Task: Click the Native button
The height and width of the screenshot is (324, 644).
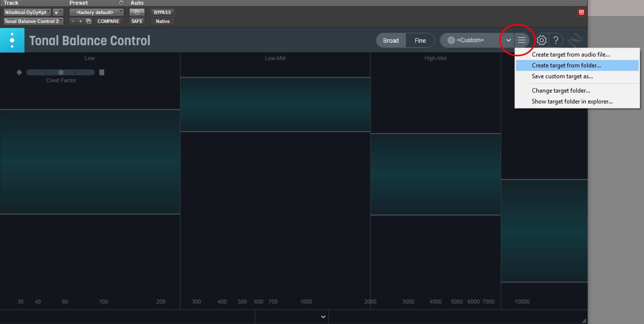Action: pos(163,21)
